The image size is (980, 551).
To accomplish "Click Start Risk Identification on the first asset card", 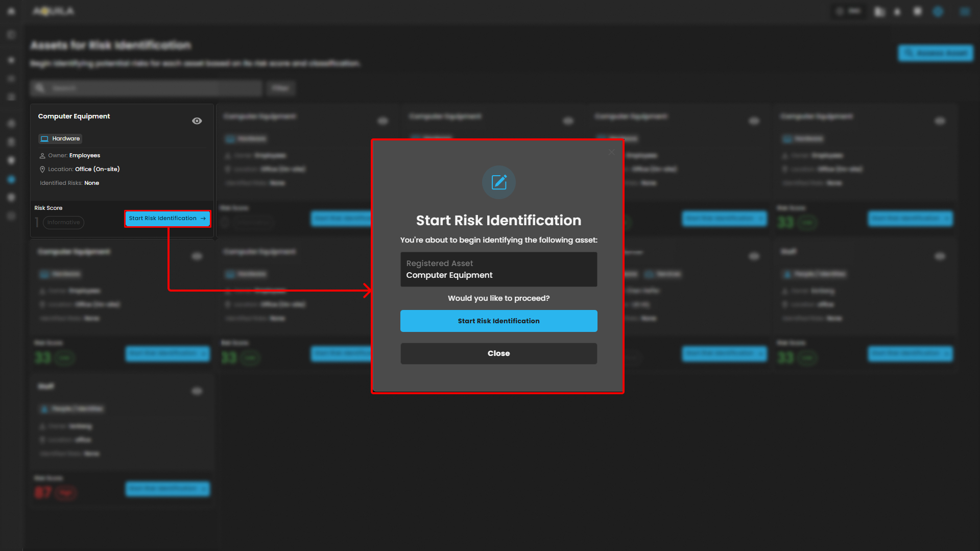I will point(167,219).
